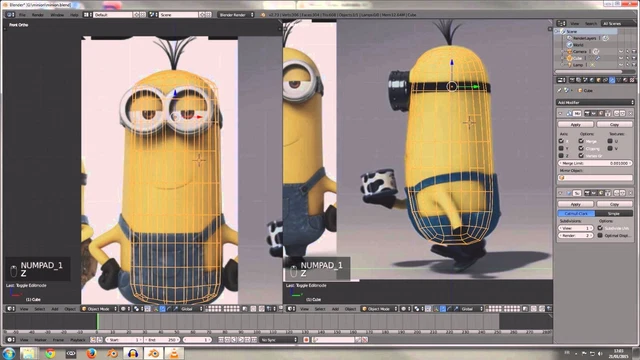The image size is (640, 360).
Task: Select scale manipulator in left viewport header
Action: (176, 309)
